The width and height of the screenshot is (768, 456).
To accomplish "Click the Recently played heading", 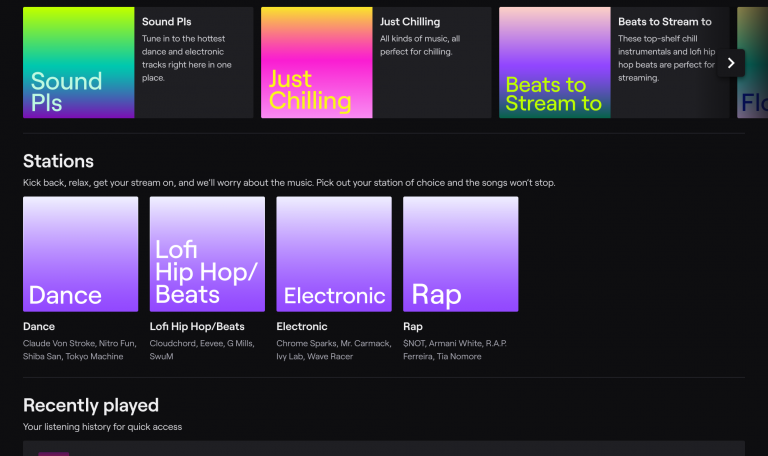I will (91, 405).
